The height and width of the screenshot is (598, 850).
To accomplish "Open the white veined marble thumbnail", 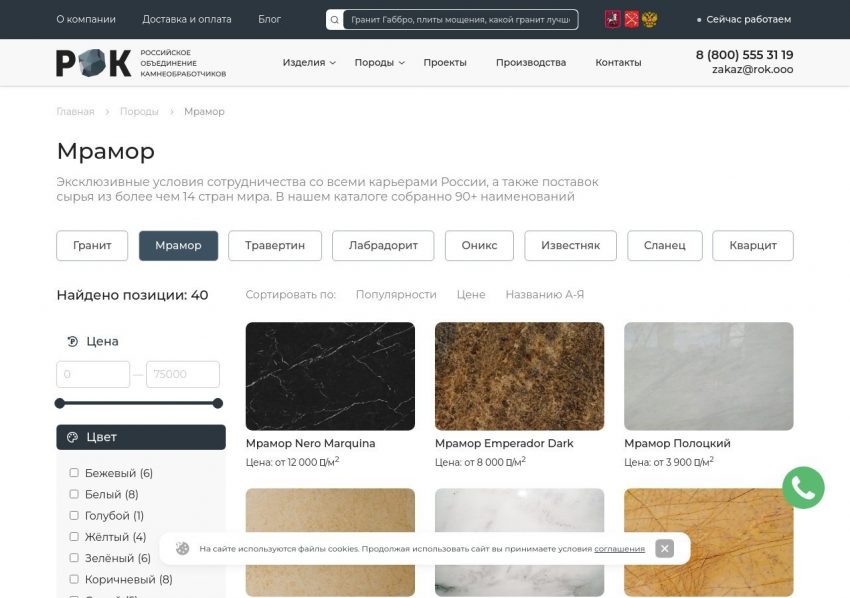I will pyautogui.click(x=519, y=542).
